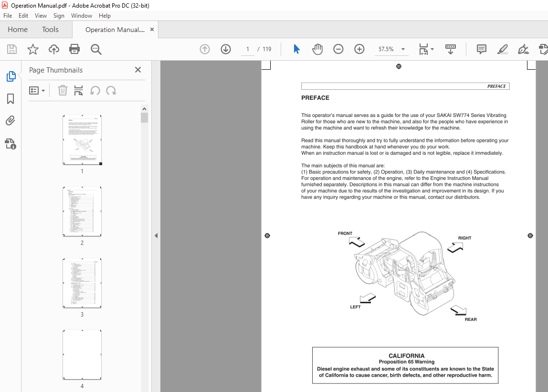Delete selected page thumbnail
The width and height of the screenshot is (548, 392).
[x=63, y=91]
